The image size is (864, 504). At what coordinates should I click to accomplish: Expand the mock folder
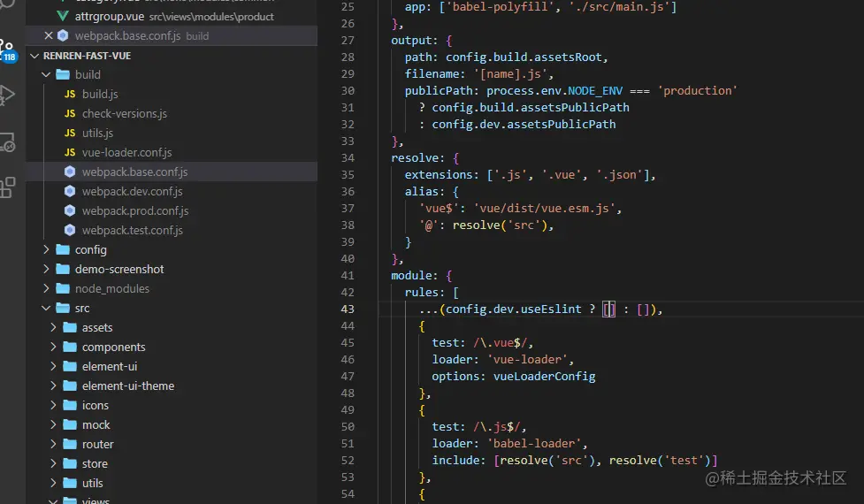tap(53, 424)
